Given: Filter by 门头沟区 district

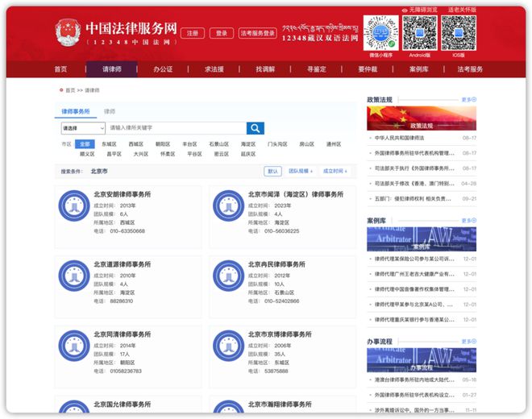Looking at the screenshot, I should click(277, 144).
